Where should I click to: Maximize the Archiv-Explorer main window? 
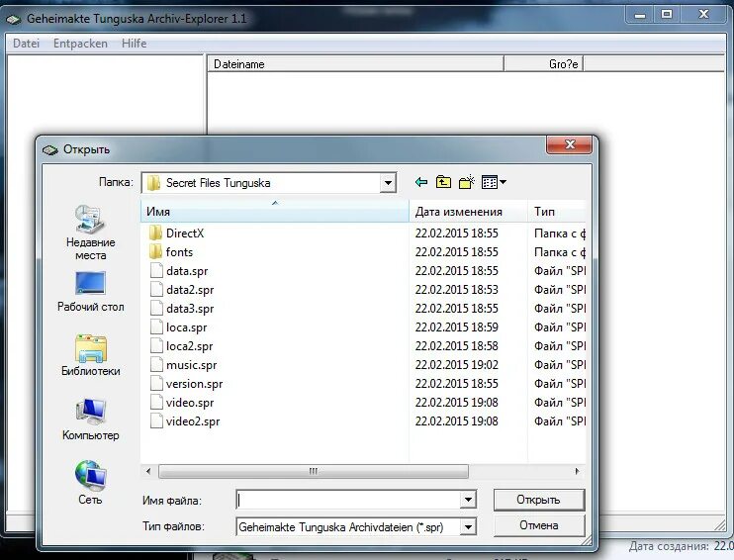click(667, 15)
